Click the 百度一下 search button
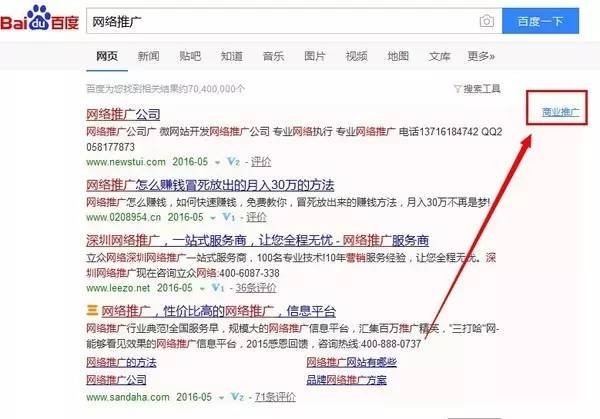Screen dimensions: 600x419 coord(540,21)
